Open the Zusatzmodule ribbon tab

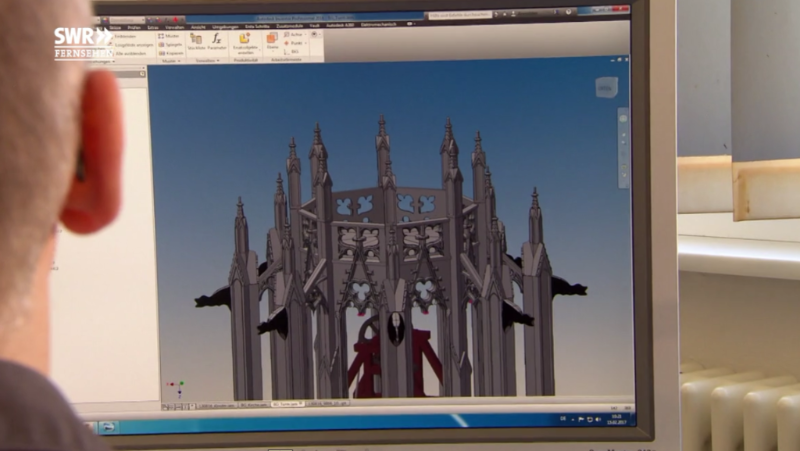point(290,26)
